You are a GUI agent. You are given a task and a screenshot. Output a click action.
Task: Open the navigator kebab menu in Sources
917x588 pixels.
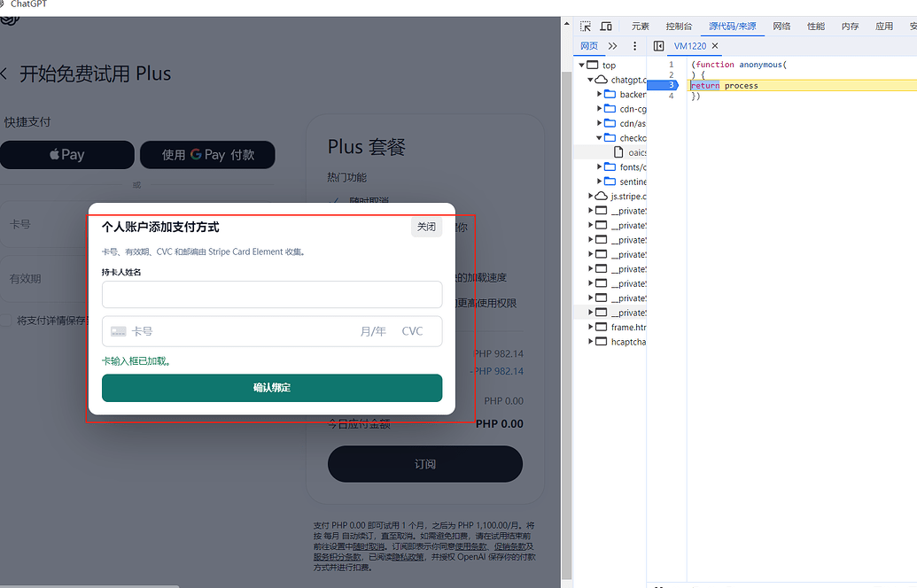point(634,45)
